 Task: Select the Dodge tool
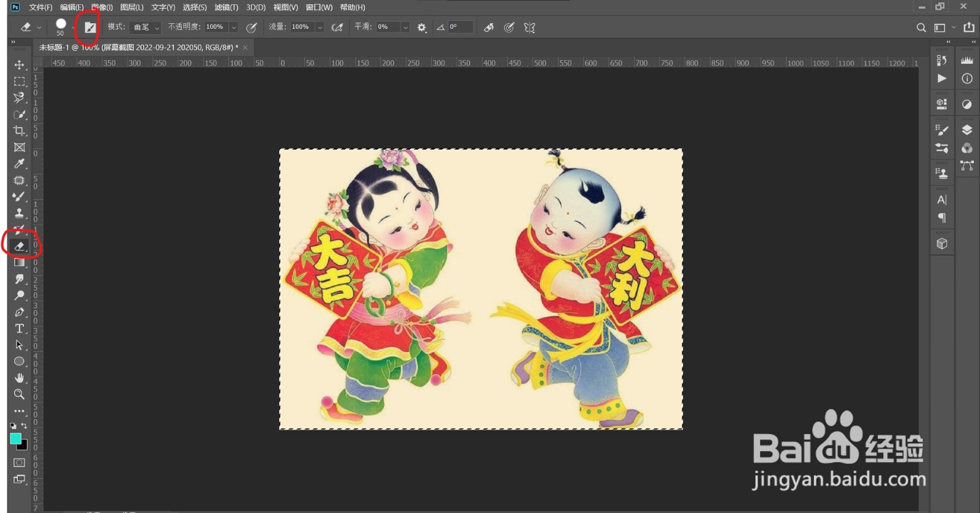coord(20,295)
